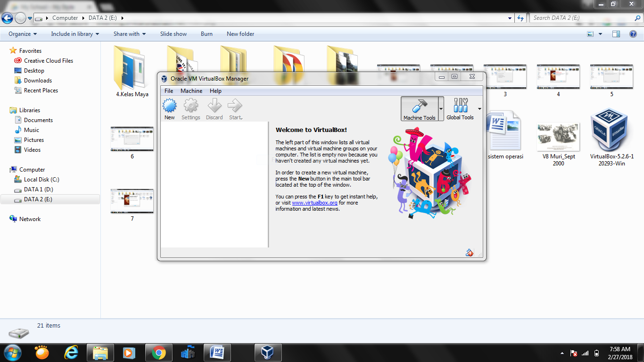Viewport: 644px width, 362px height.
Task: Click the notification icon in VirtualBox status bar
Action: click(x=469, y=253)
